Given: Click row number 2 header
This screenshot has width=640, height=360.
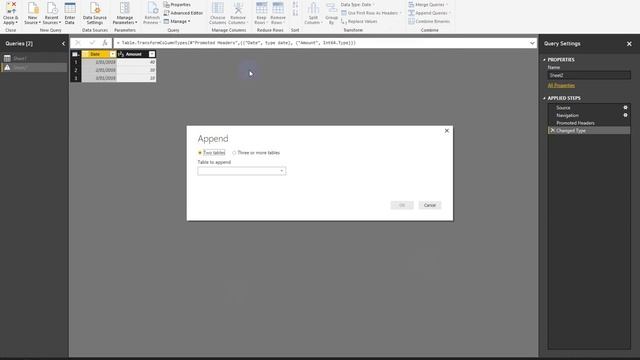Looking at the screenshot, I should pos(76,70).
